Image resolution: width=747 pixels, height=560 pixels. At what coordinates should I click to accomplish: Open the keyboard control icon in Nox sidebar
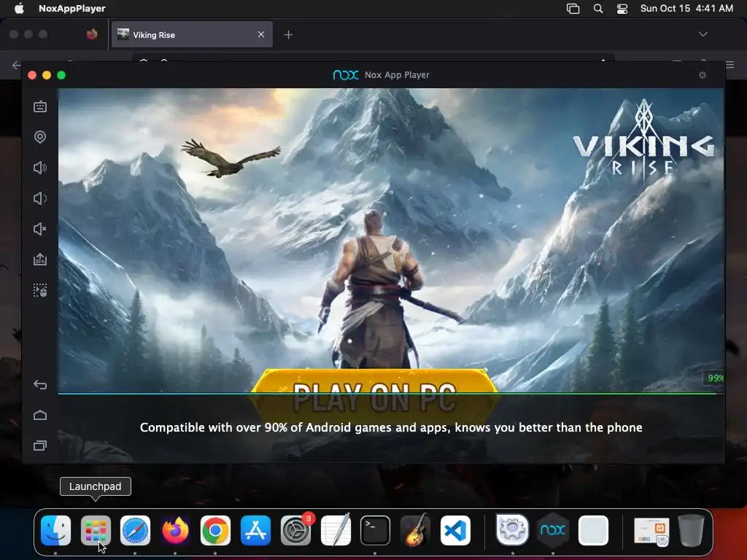(40, 106)
